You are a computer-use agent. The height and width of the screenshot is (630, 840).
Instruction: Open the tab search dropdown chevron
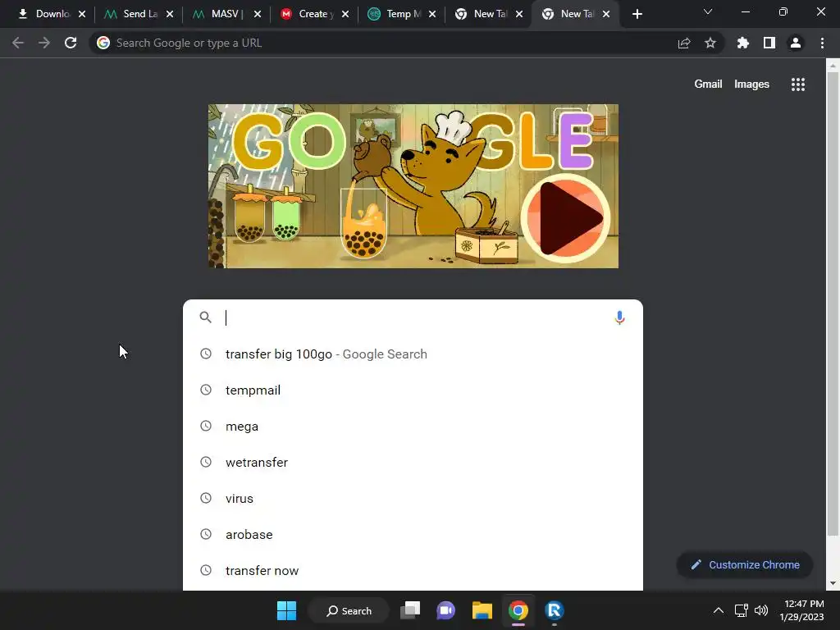pos(708,11)
